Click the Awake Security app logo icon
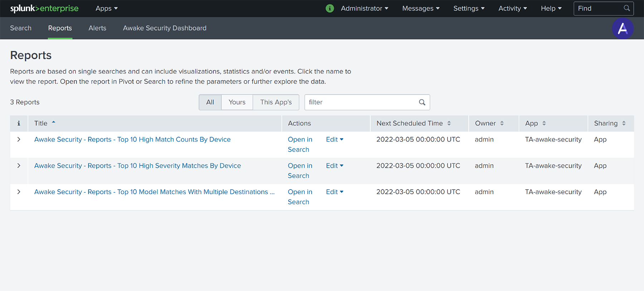 623,28
